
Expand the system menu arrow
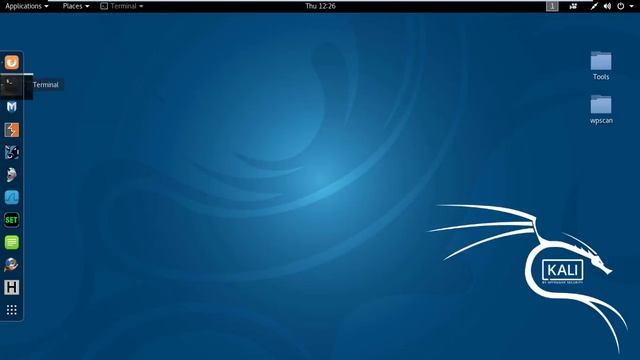[631, 7]
